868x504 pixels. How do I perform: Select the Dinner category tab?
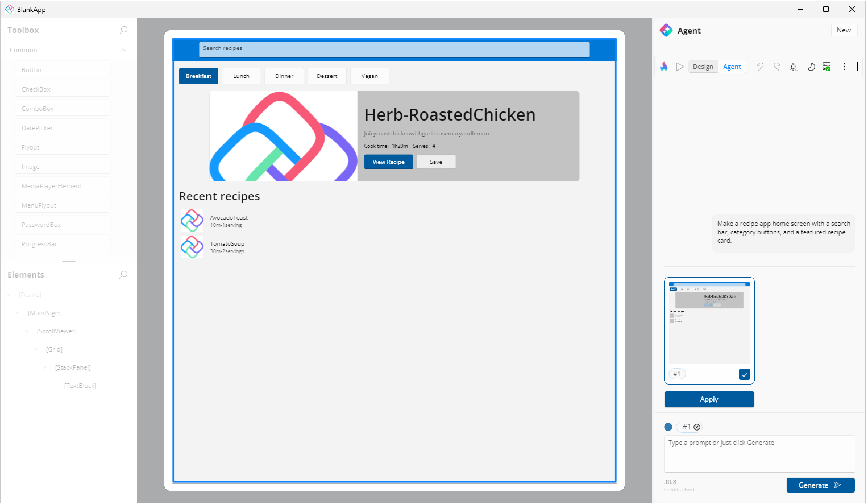click(x=284, y=76)
